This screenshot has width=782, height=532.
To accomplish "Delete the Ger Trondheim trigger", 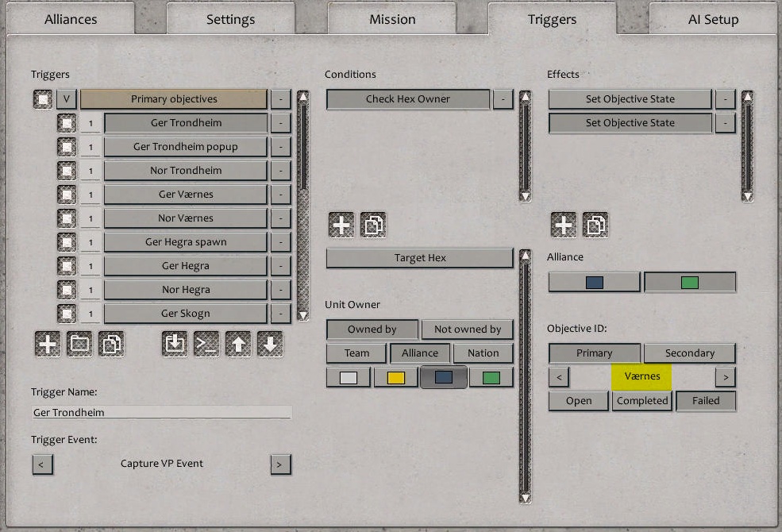I will coord(281,123).
